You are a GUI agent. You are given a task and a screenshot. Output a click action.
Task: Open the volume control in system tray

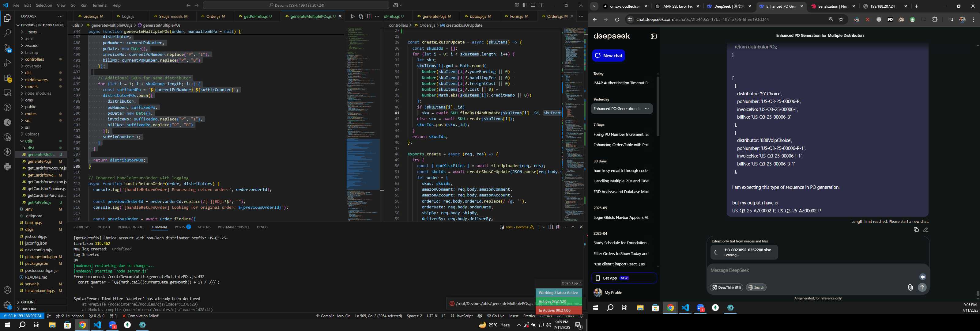pos(548,325)
